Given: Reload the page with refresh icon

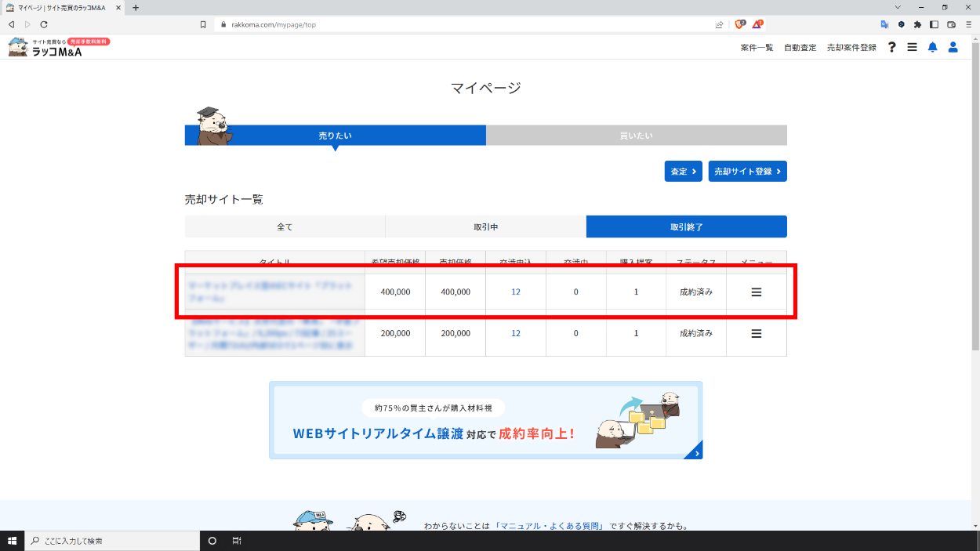Looking at the screenshot, I should (x=44, y=24).
